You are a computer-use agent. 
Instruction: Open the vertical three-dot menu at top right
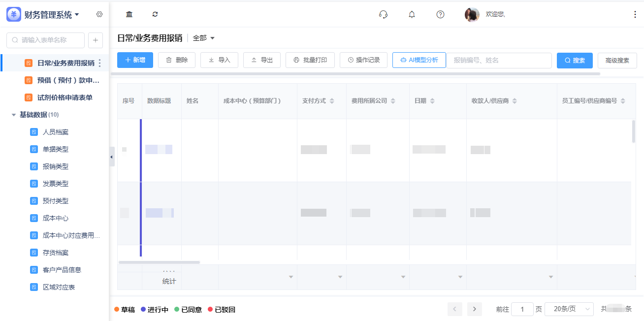[635, 14]
